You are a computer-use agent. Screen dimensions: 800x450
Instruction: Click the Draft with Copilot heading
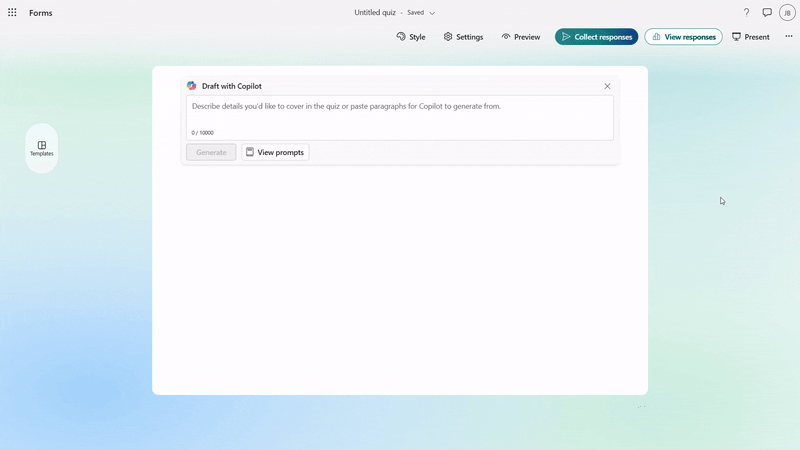232,86
